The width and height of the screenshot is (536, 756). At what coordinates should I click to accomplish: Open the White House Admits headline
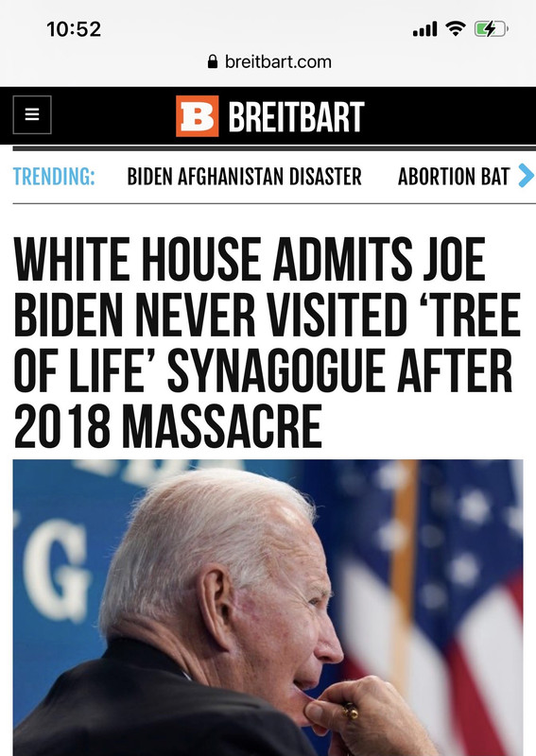(x=267, y=342)
